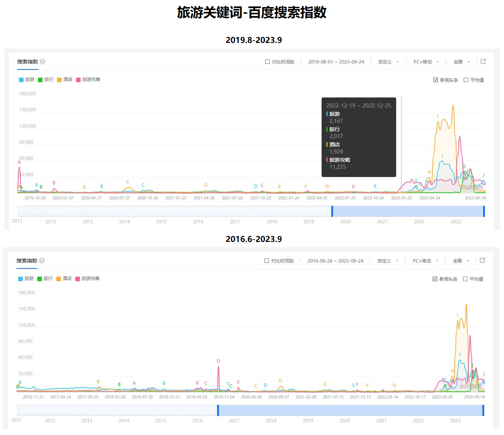Open 全国 region dropdown in lower chart
The width and height of the screenshot is (504, 435).
[461, 261]
